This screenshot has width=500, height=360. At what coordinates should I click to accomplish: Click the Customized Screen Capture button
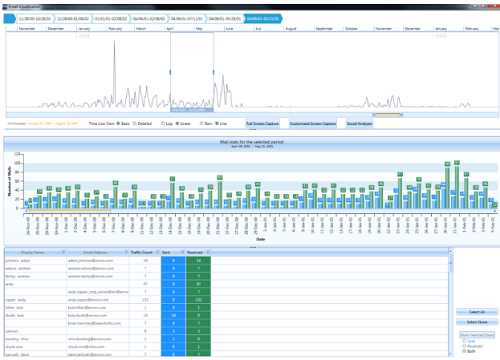coord(313,124)
